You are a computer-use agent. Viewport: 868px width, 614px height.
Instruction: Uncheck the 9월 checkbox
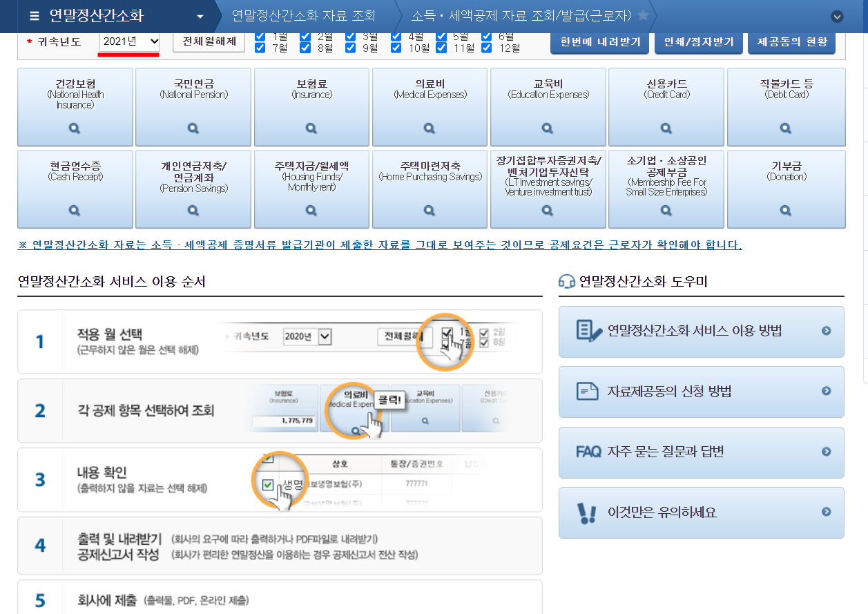351,48
